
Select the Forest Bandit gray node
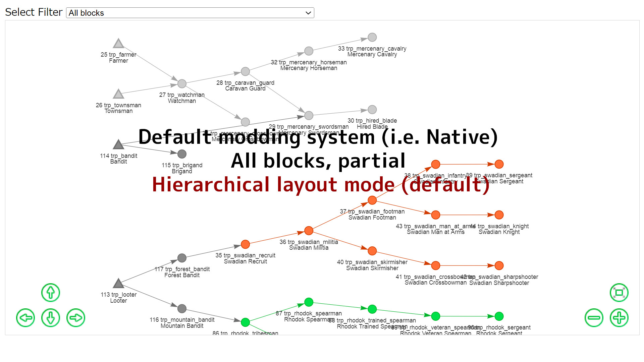tap(182, 258)
